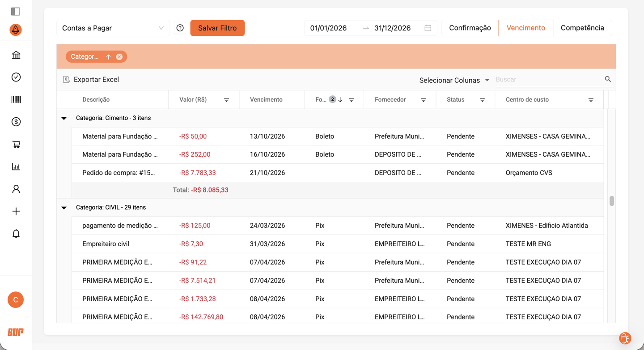Toggle sort arrow on Categoria chip
The image size is (644, 350).
coord(108,57)
